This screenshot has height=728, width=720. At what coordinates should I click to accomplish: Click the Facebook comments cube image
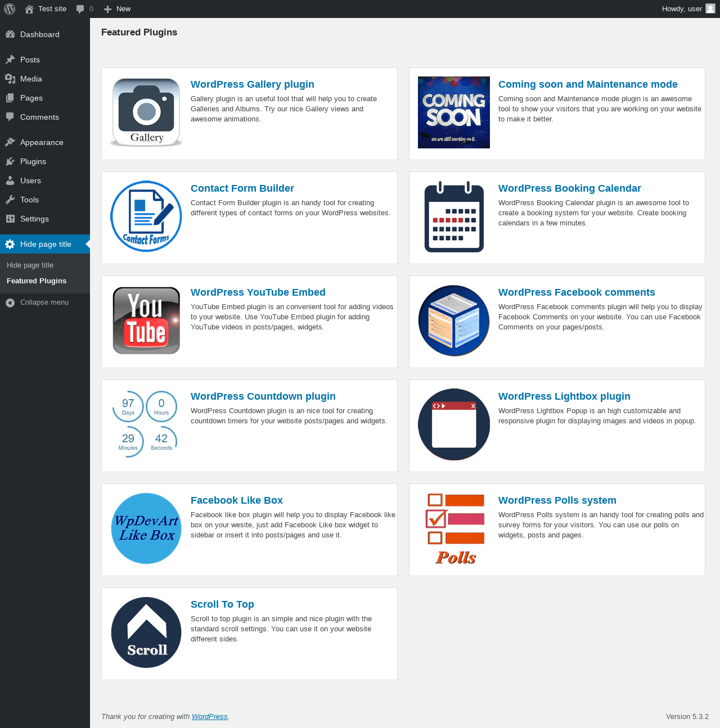point(454,320)
